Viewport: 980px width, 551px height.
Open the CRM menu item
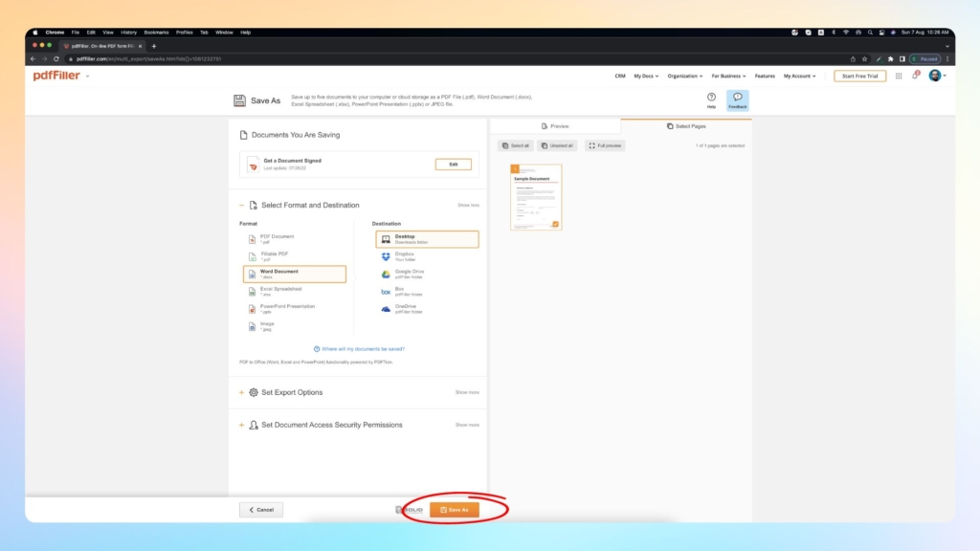pyautogui.click(x=620, y=77)
